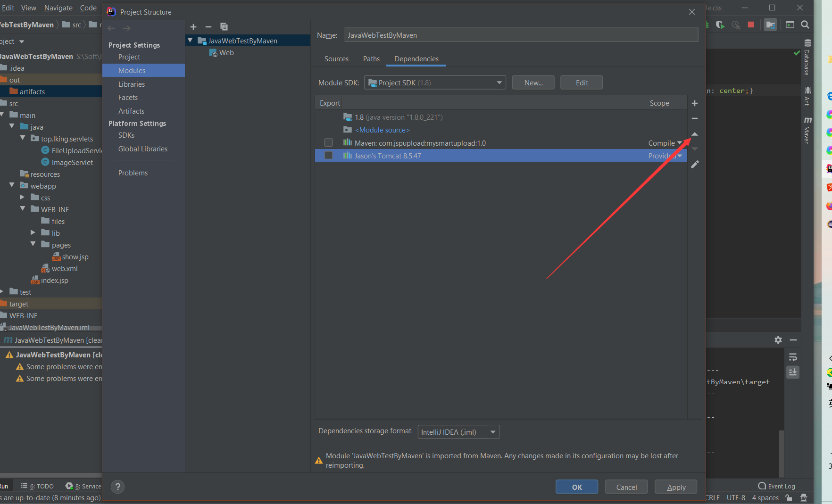Change scope of mysmartupload from Compile
Screen dimensions: 832x504
point(665,143)
